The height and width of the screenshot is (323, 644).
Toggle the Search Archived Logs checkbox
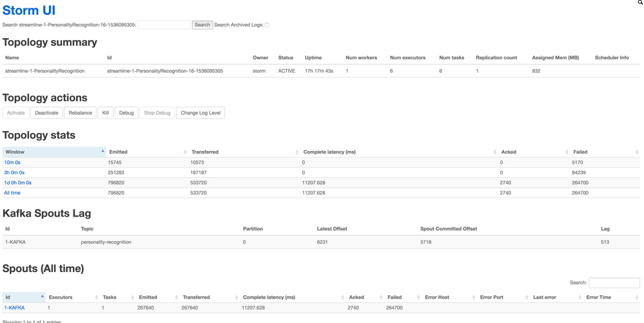click(x=267, y=25)
